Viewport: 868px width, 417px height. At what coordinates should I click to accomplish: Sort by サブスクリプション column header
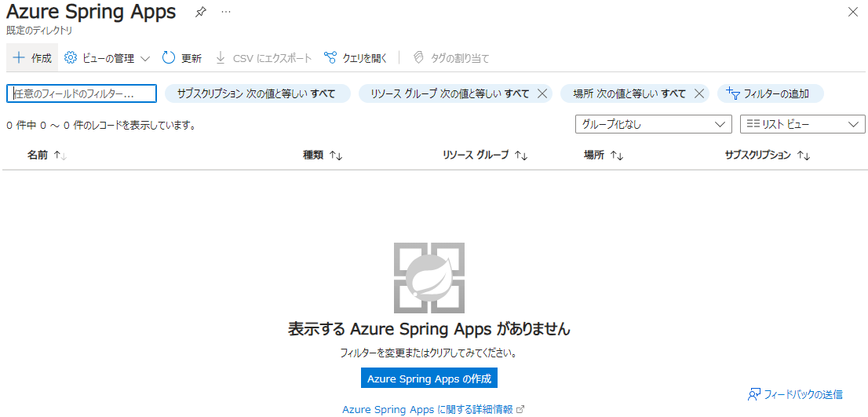[x=768, y=155]
